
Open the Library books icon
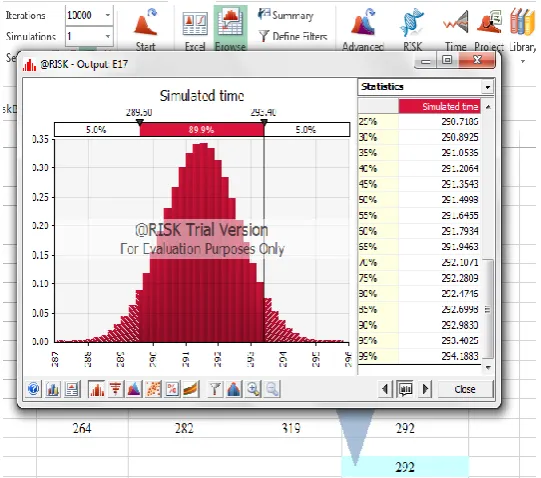522,21
